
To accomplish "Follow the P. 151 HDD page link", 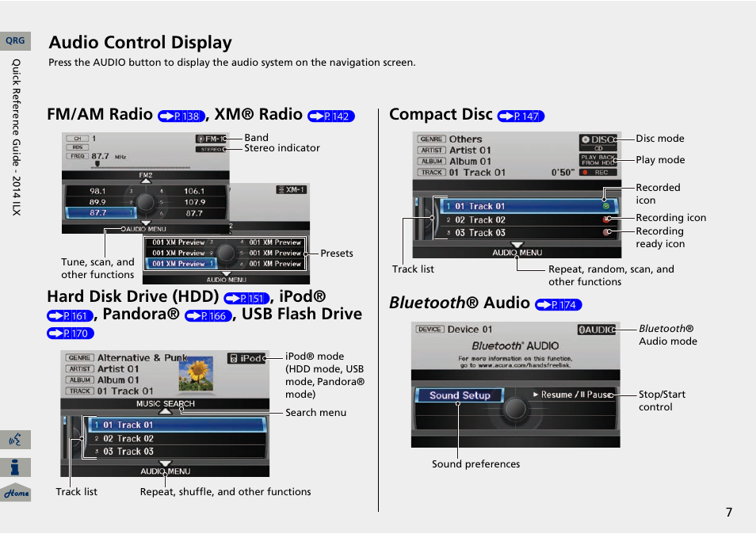I will coord(247,299).
